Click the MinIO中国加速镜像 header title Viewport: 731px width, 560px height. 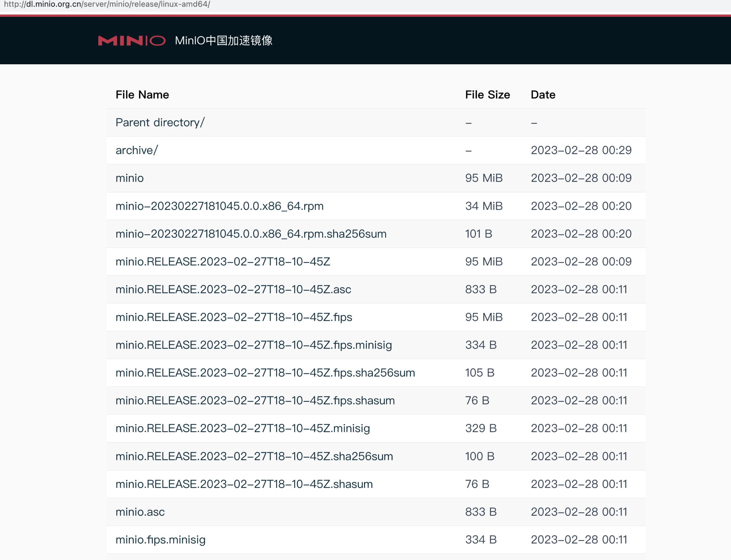tap(224, 41)
